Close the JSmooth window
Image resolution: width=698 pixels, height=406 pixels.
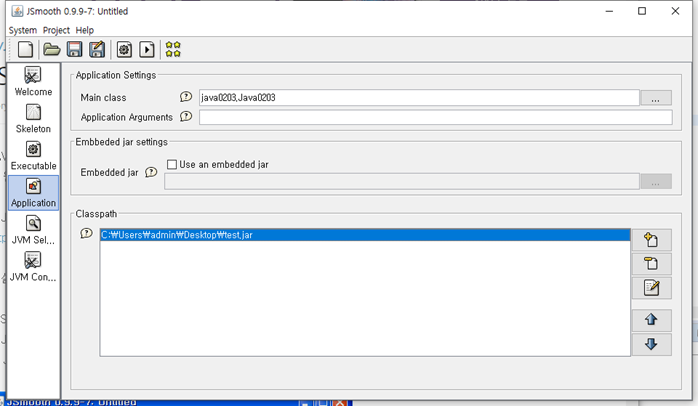675,11
